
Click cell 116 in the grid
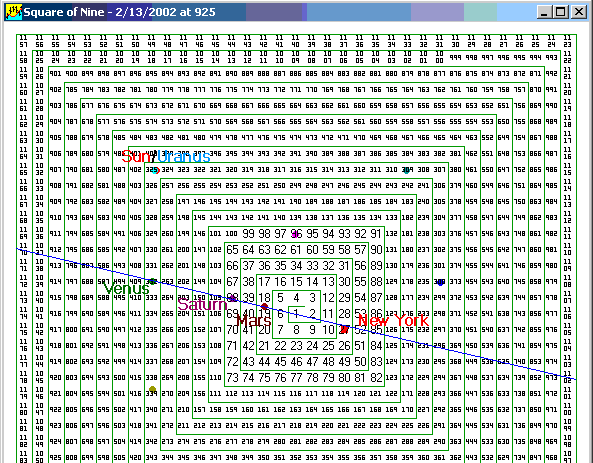pos(296,394)
